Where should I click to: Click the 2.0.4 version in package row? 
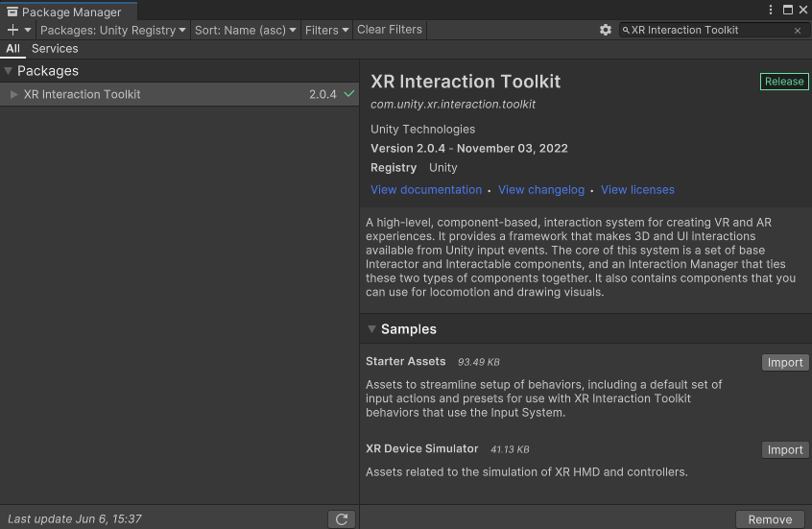pos(322,94)
